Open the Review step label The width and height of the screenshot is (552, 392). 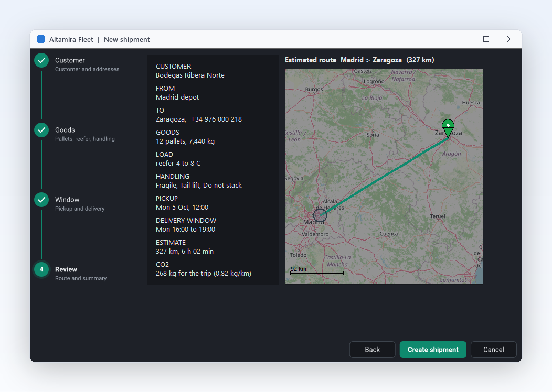pos(66,269)
